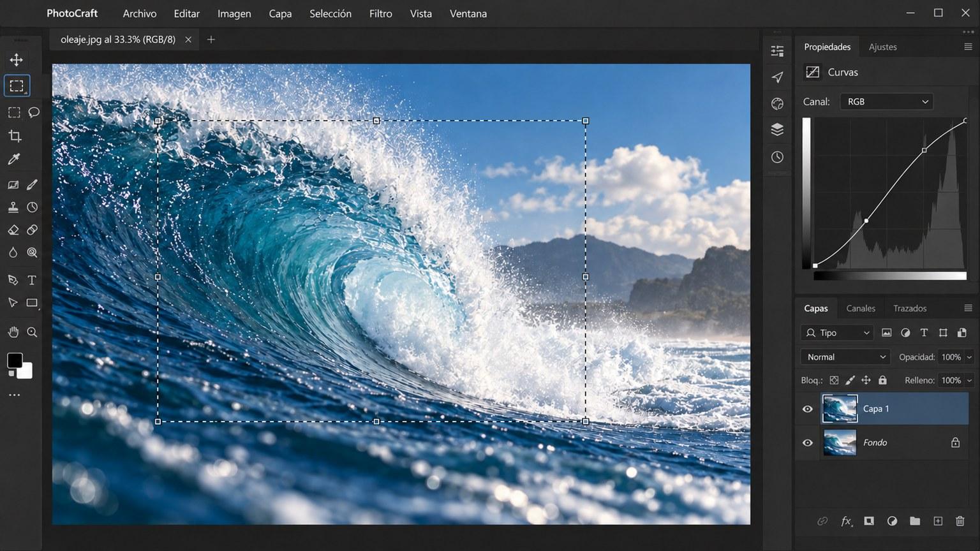Show more tools with the ellipsis
Image resolution: width=980 pixels, height=551 pixels.
pyautogui.click(x=14, y=395)
